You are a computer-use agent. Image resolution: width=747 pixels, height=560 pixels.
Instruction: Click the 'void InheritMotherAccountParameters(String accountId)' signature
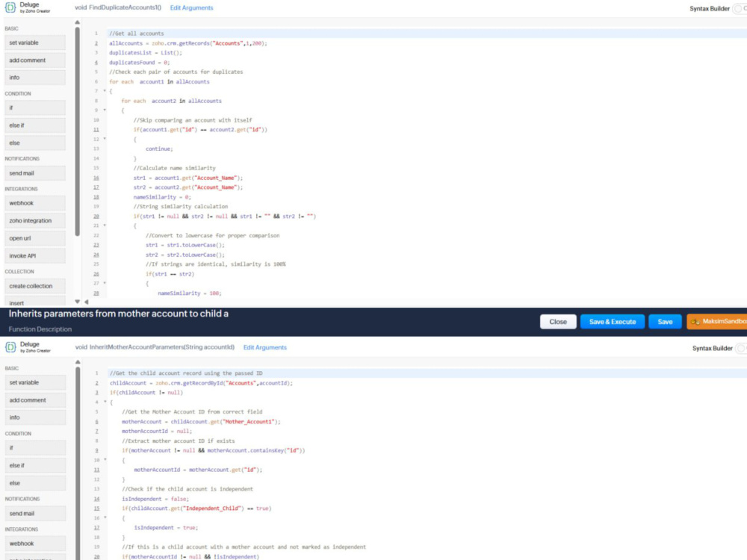click(x=155, y=347)
